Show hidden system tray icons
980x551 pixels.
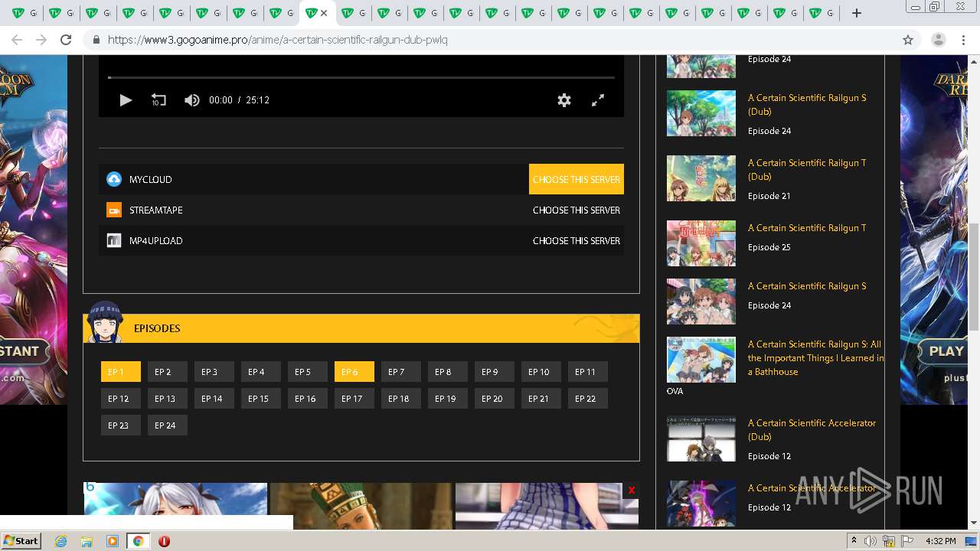[x=854, y=541]
